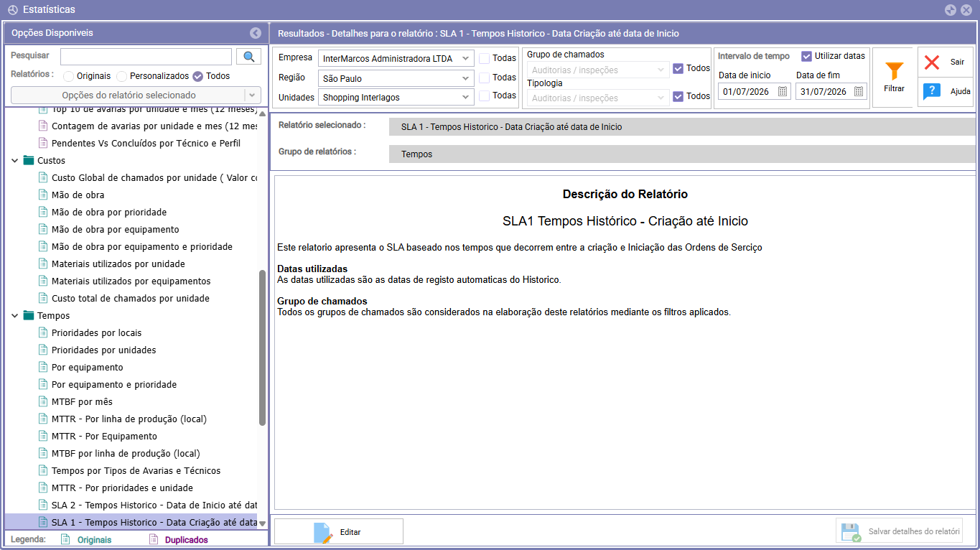Click document icon of Mão de obra
The image size is (980, 550).
point(42,195)
